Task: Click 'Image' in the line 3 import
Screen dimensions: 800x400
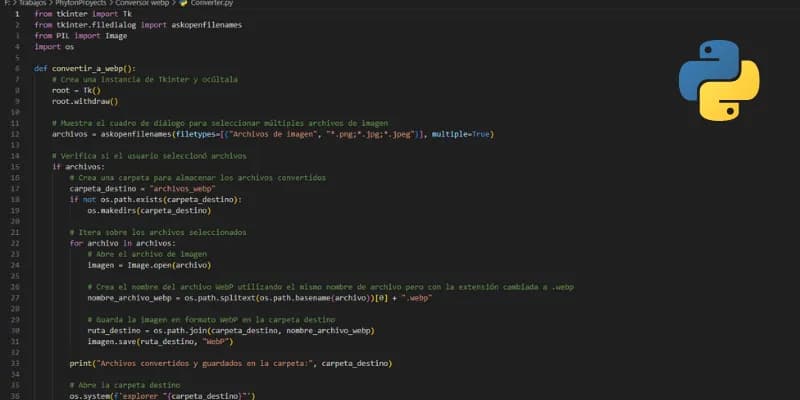Action: coord(116,36)
